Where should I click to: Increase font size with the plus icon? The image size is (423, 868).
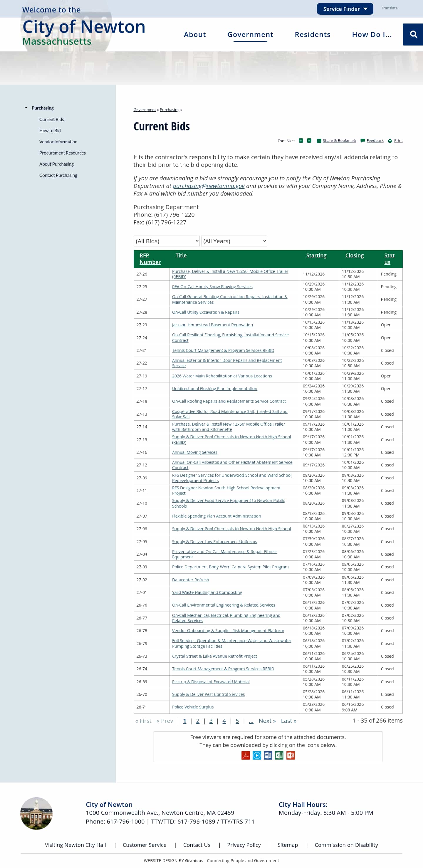(301, 140)
